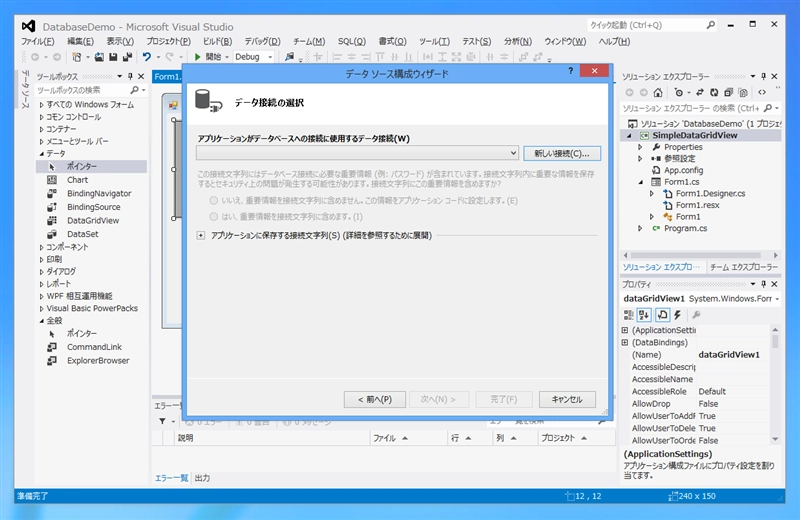Select App.config in Solution Explorer
800x520 pixels.
point(683,170)
